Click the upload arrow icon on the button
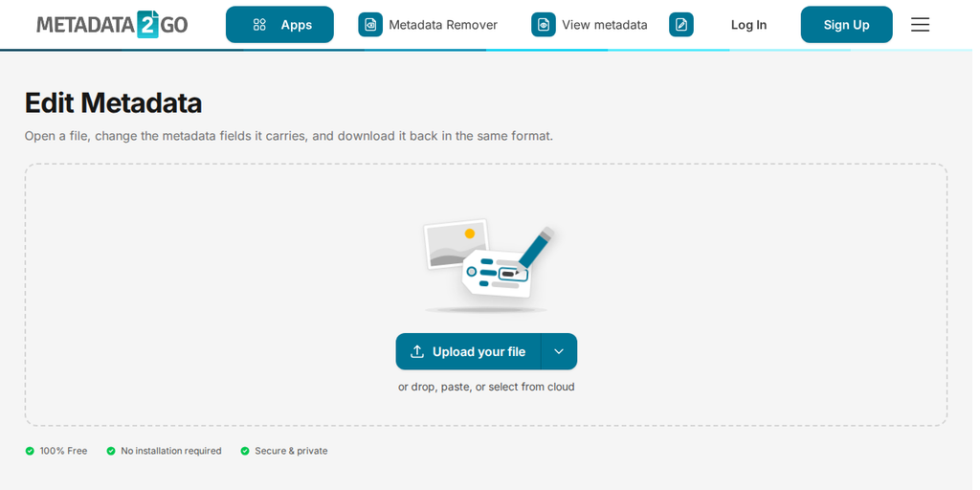 pos(417,352)
